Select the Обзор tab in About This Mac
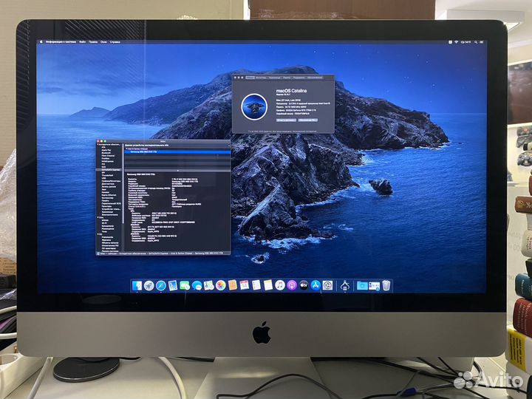Image resolution: width=532 pixels, height=399 pixels. tap(250, 78)
